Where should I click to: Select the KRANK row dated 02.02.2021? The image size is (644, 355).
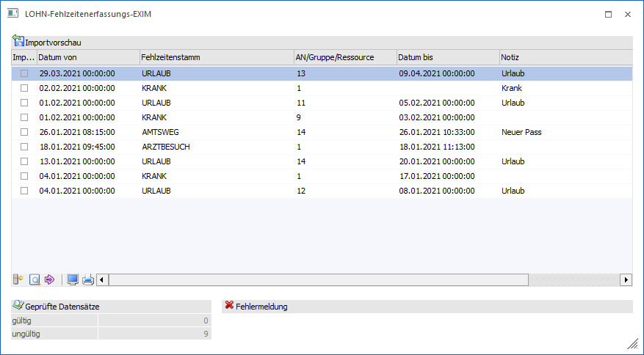pos(322,88)
